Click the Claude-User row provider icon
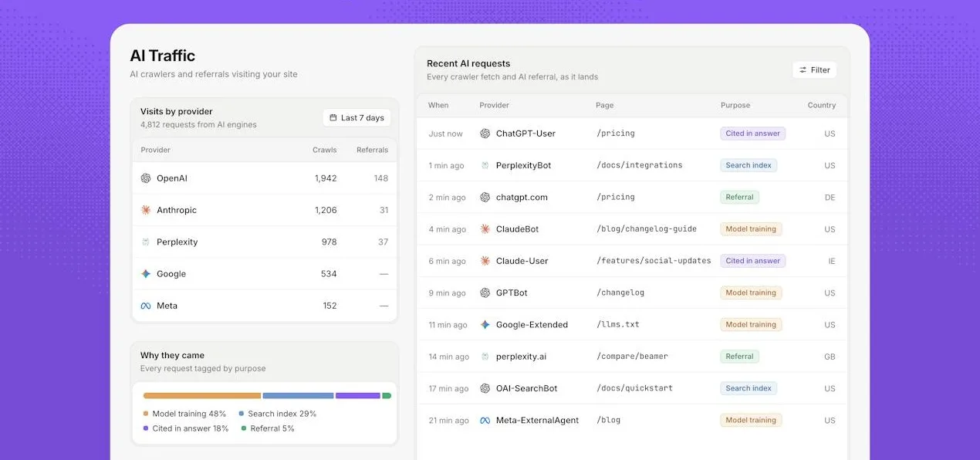 [x=485, y=261]
